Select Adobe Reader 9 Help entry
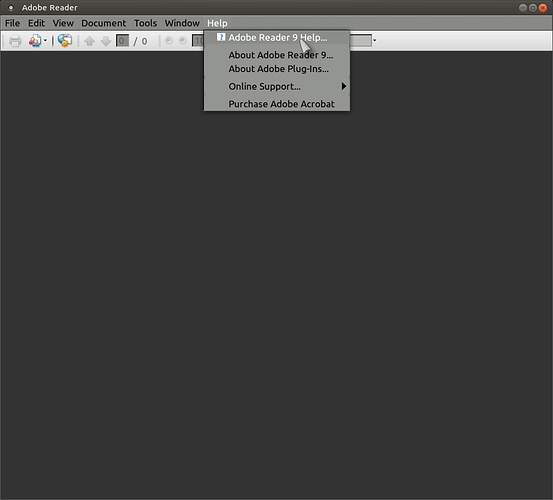553x500 pixels. (277, 37)
